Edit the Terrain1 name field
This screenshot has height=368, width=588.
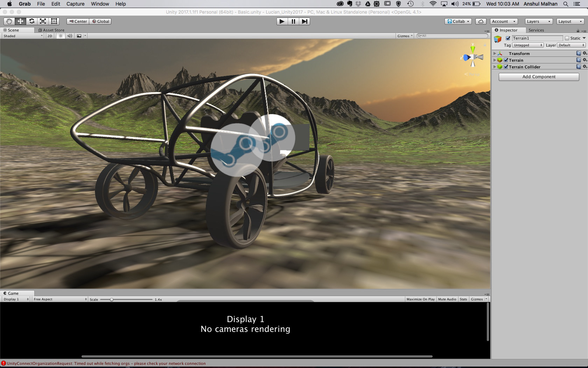(x=537, y=38)
